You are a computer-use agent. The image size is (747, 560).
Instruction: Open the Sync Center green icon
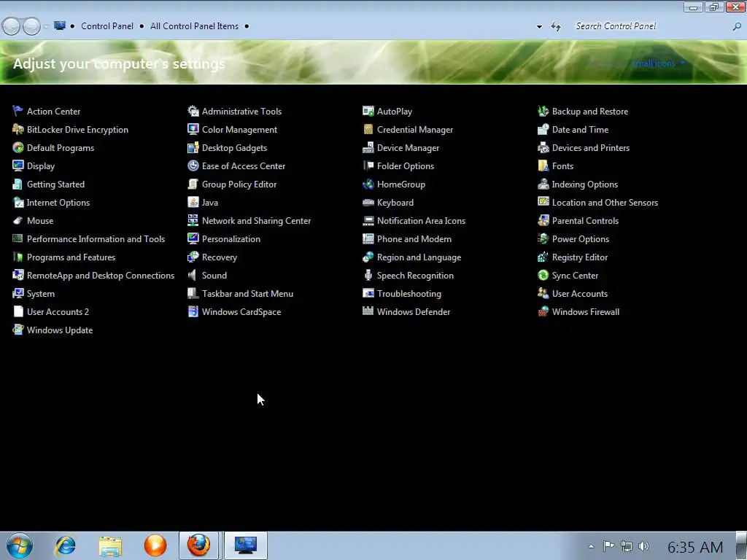(543, 275)
